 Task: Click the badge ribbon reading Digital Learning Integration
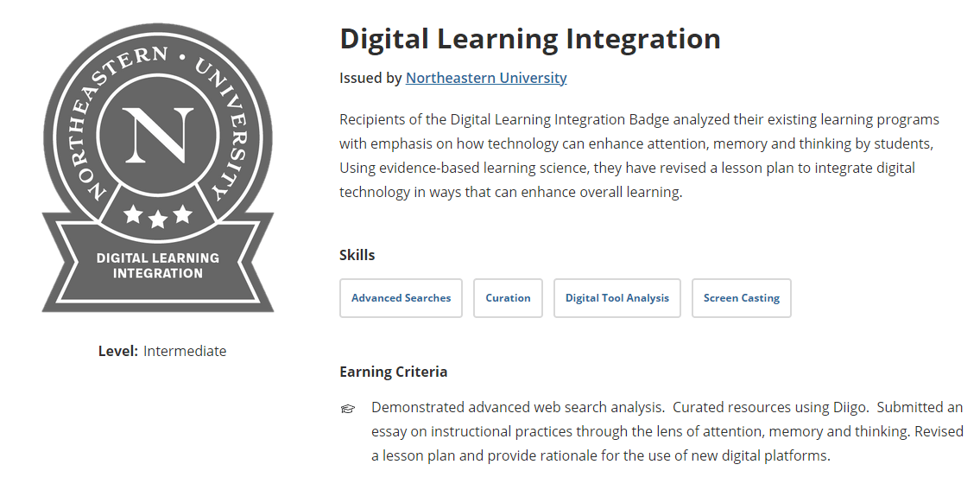coord(157,265)
